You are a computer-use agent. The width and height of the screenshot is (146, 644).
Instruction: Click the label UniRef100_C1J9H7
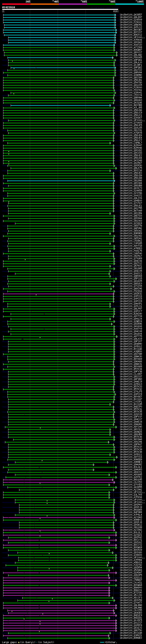click(x=131, y=374)
